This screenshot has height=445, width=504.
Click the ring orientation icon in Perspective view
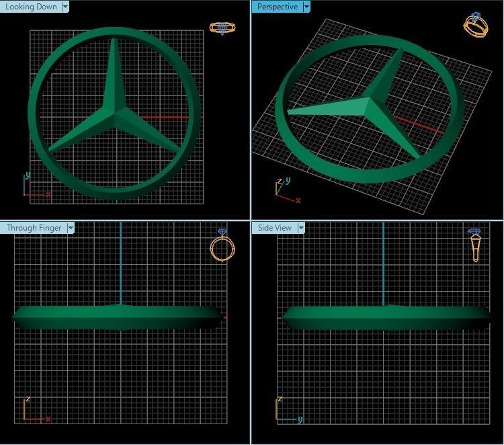point(476,25)
